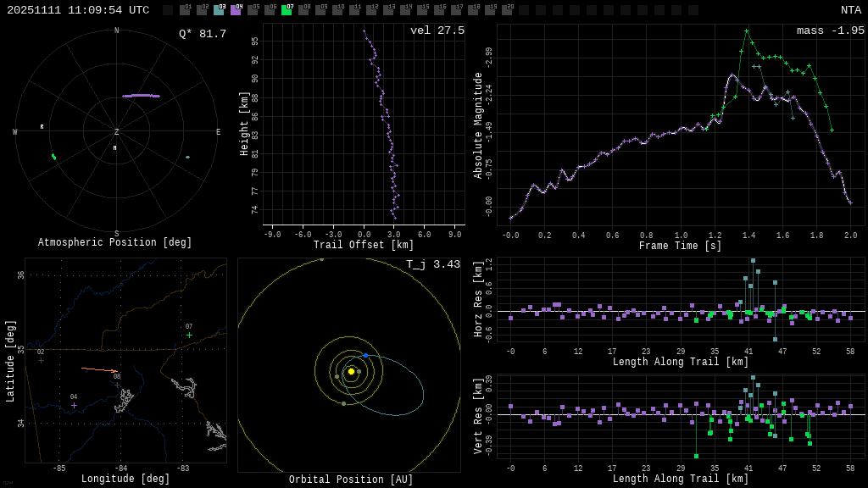Click the NTA shower label
Image resolution: width=868 pixels, height=488 pixels.
click(850, 10)
